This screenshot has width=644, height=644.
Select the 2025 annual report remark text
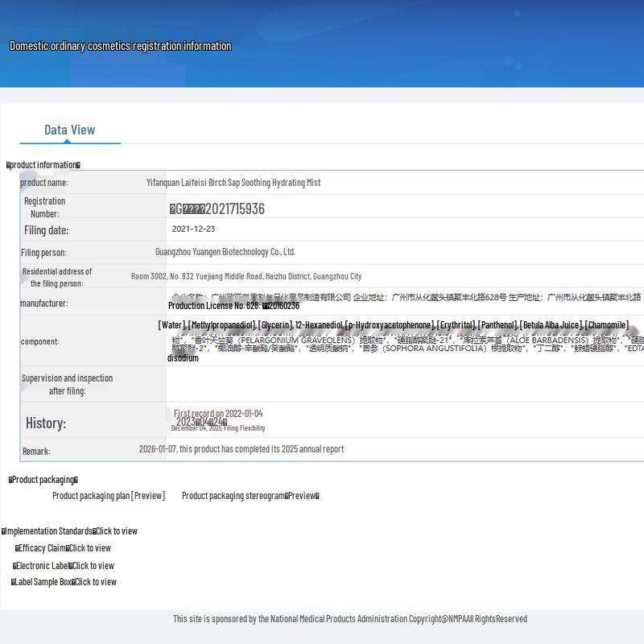pyautogui.click(x=242, y=449)
